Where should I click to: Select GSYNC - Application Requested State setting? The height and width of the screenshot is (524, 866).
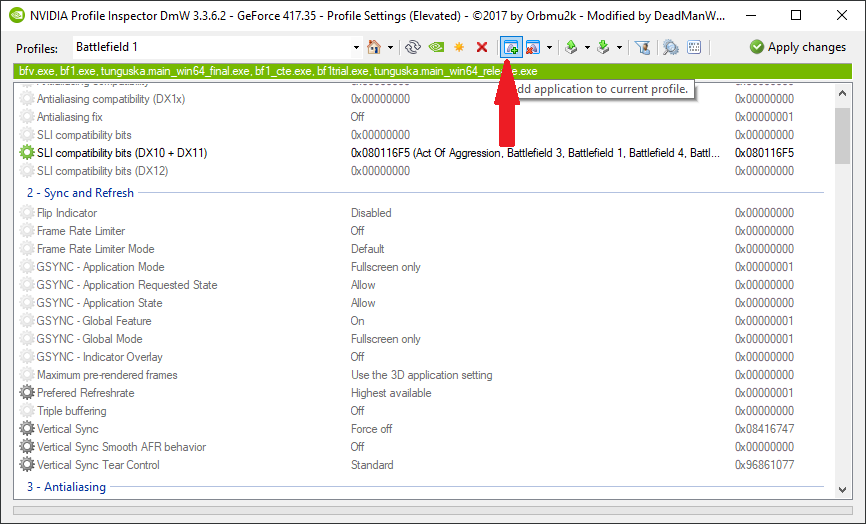point(127,285)
